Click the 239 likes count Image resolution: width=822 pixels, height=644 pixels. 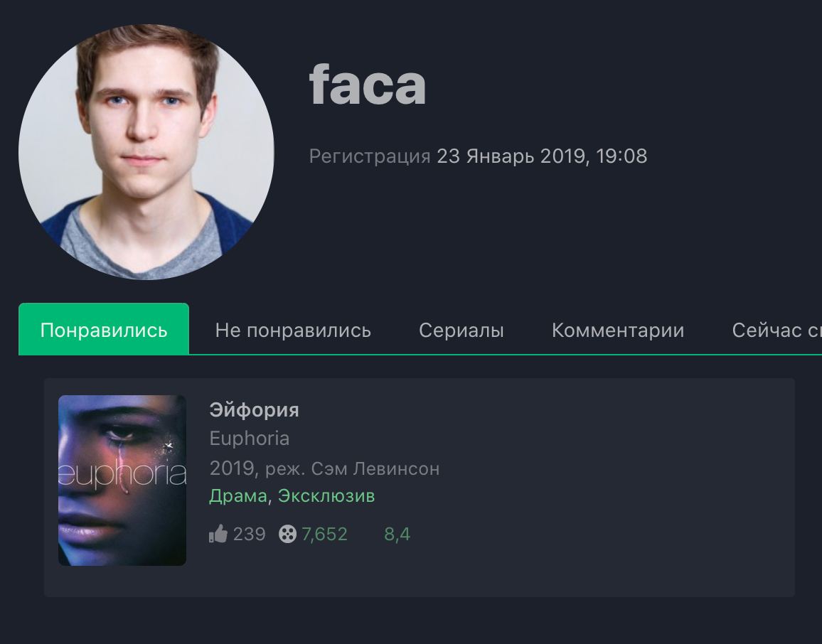[249, 534]
